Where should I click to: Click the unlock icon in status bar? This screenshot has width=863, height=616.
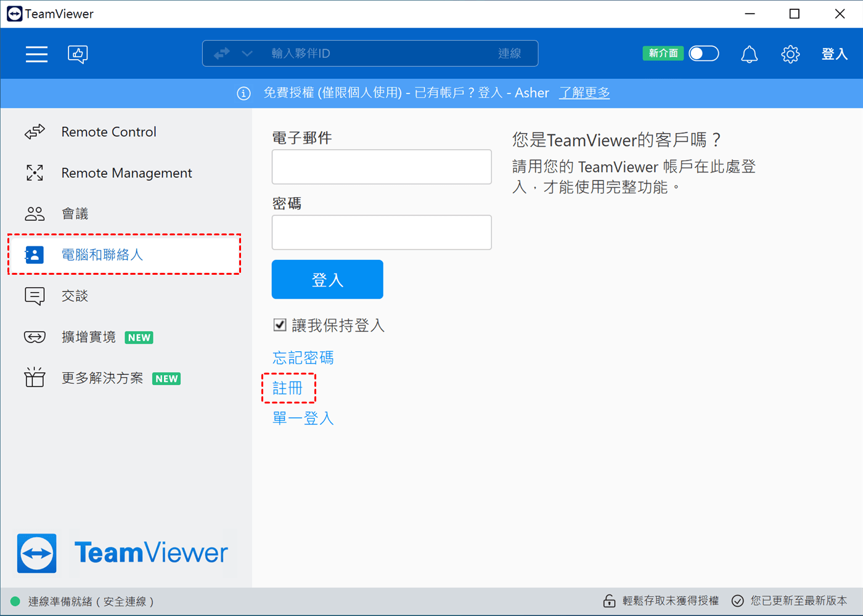pos(609,601)
